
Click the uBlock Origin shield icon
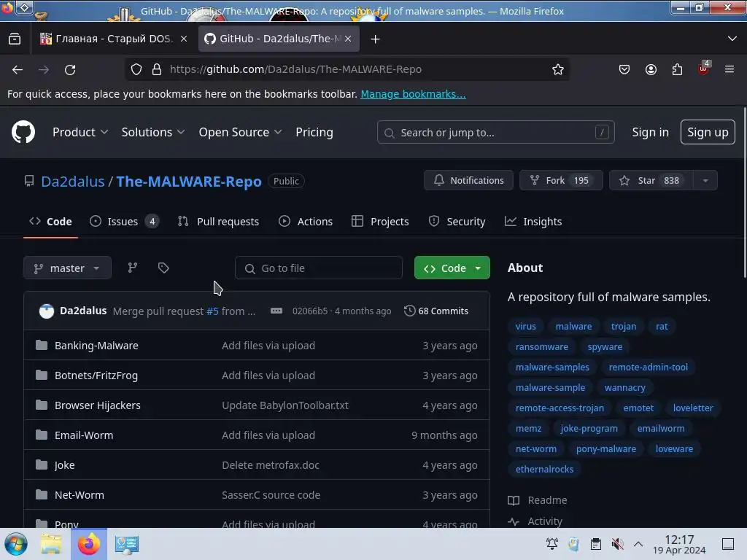click(704, 69)
